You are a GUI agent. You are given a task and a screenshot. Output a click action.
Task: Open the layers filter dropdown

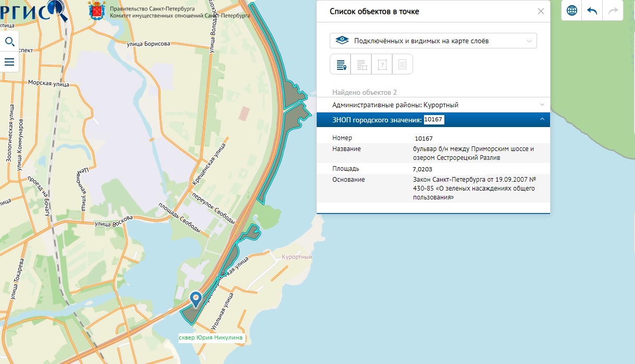pos(433,41)
